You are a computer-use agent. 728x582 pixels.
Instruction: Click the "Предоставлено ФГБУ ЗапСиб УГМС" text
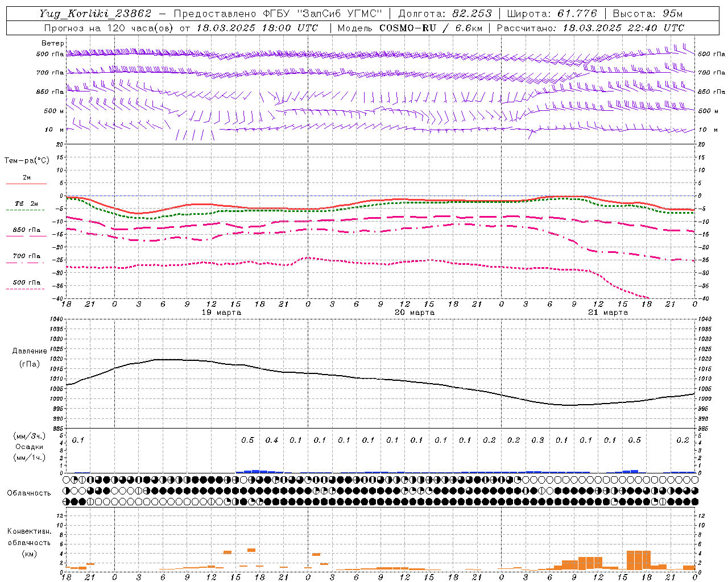[x=278, y=14]
